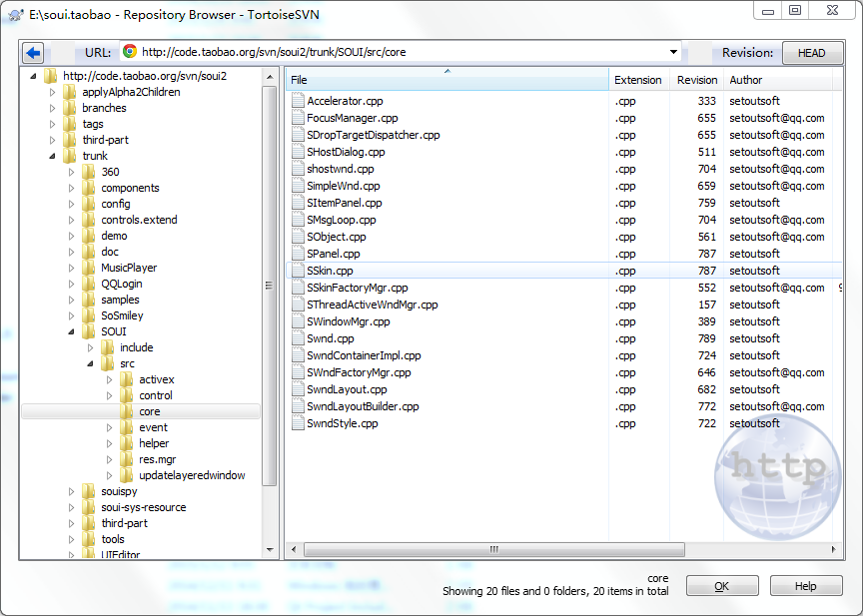Select the SPanel.cpp file icon
This screenshot has height=616, width=863.
click(x=298, y=254)
